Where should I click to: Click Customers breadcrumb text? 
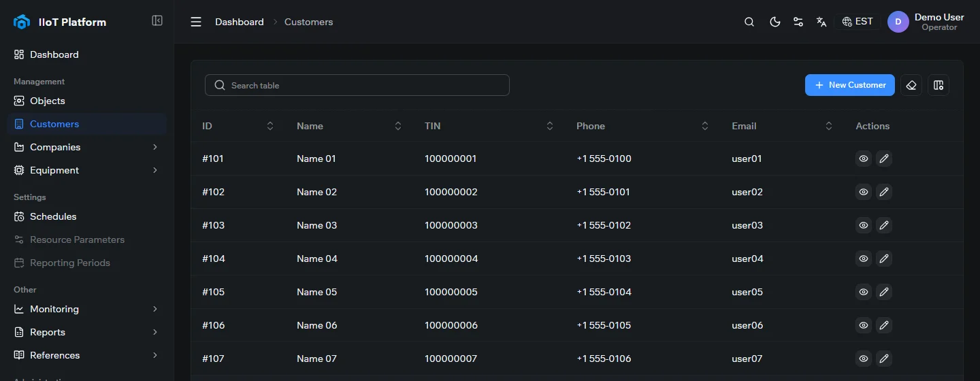309,22
